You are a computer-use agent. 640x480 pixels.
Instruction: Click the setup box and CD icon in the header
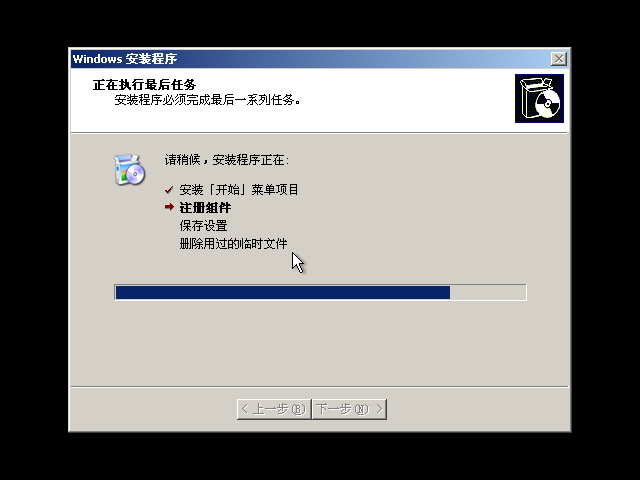(x=539, y=98)
